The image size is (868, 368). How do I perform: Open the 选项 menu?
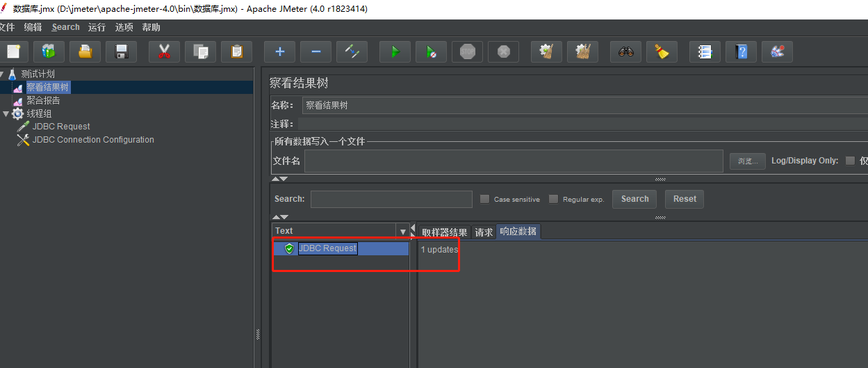124,27
